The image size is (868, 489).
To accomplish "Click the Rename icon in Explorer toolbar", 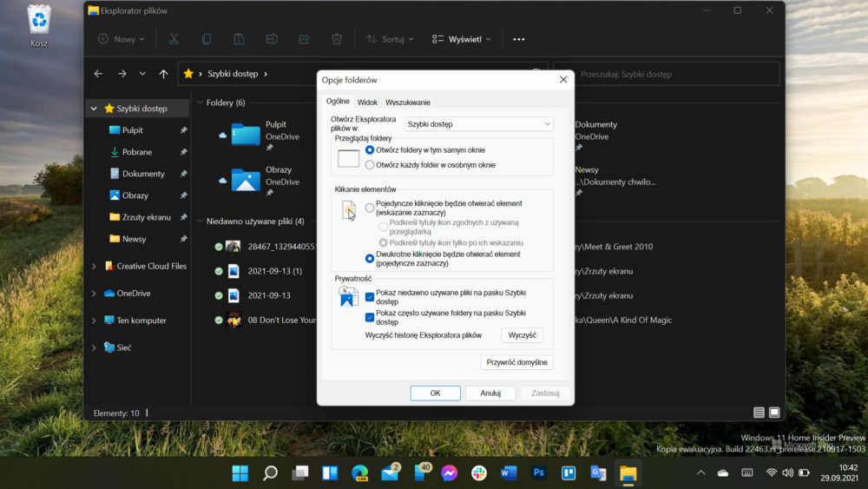I will [271, 39].
